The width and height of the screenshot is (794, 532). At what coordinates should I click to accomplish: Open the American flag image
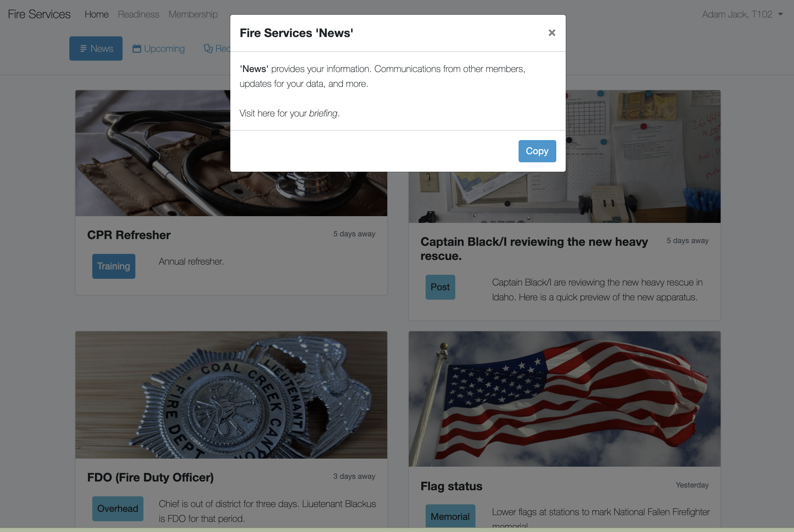click(564, 399)
